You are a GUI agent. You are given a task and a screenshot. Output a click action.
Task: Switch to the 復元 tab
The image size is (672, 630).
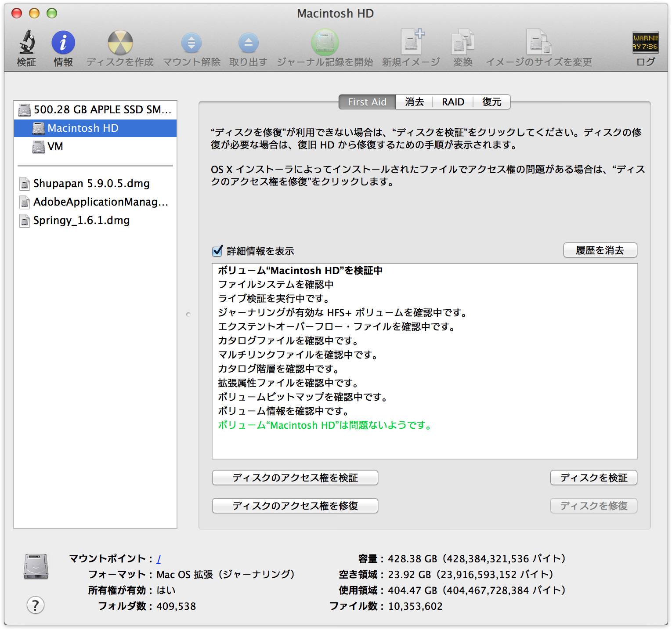point(491,102)
